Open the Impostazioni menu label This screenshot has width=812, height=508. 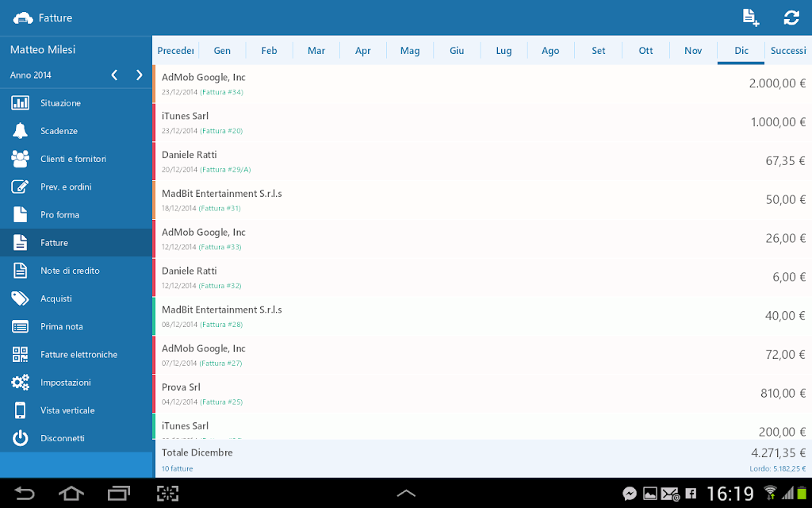65,383
